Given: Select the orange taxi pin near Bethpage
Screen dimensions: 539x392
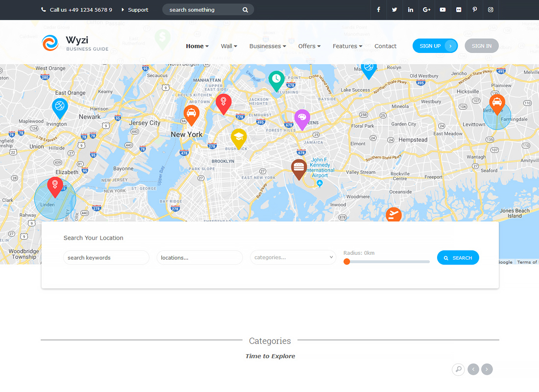Looking at the screenshot, I should pyautogui.click(x=497, y=104).
